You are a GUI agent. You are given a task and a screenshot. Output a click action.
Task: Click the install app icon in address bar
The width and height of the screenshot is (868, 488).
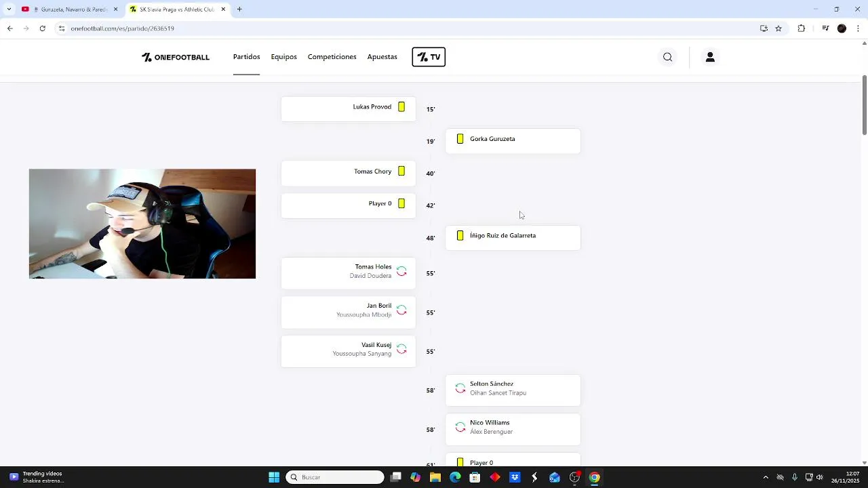[x=764, y=28]
